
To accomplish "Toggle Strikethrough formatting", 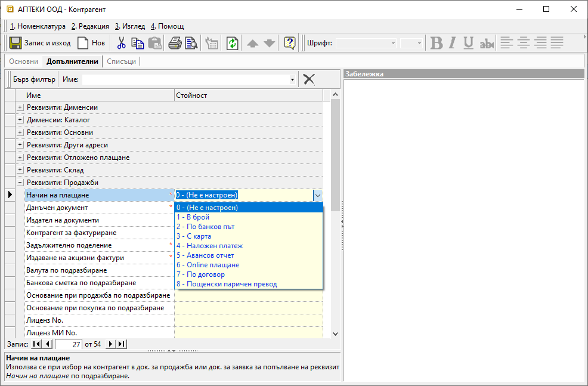I will 487,44.
